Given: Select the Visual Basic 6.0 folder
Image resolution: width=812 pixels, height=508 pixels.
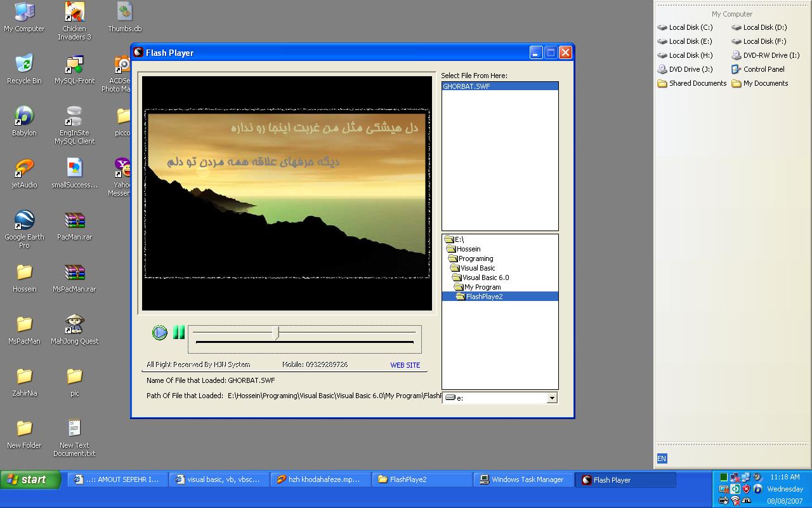Looking at the screenshot, I should pos(485,277).
